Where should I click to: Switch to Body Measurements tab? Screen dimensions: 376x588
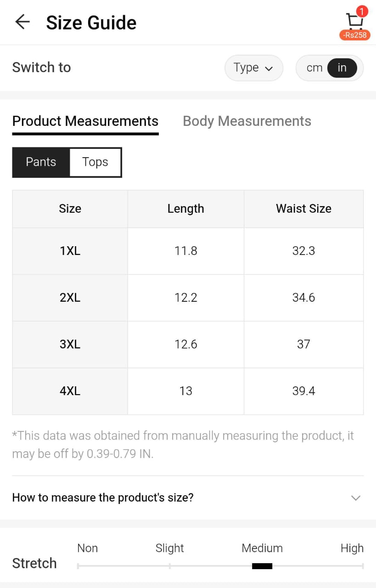click(x=247, y=121)
